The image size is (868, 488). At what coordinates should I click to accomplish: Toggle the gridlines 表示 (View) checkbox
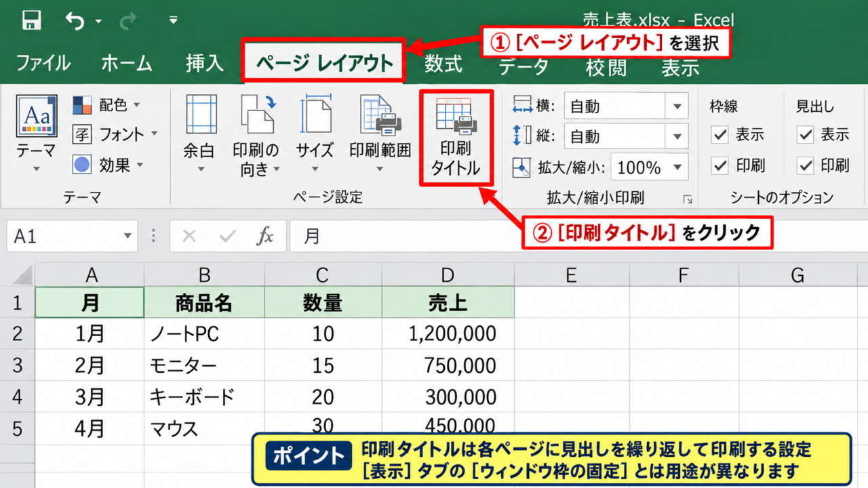[719, 135]
